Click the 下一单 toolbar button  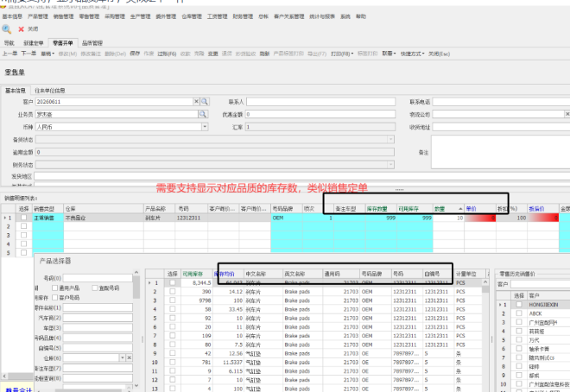28,54
